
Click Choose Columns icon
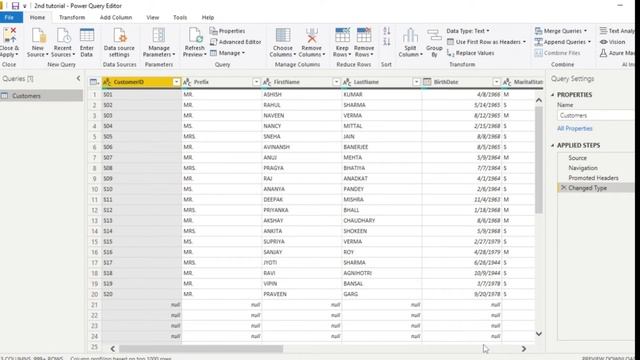pyautogui.click(x=283, y=36)
